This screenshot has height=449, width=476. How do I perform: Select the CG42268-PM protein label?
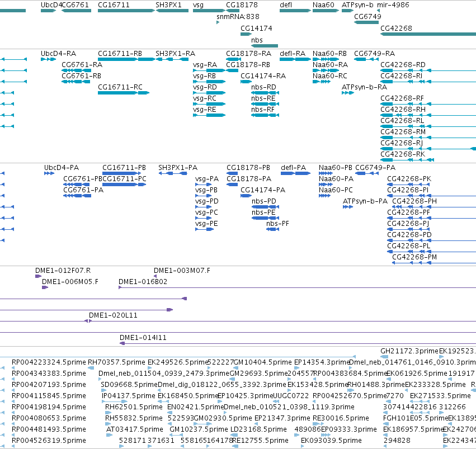(x=414, y=257)
